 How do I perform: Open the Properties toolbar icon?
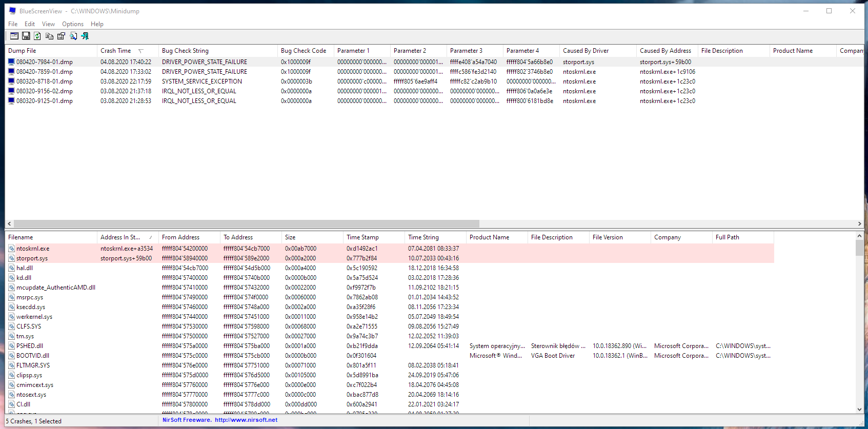pyautogui.click(x=61, y=36)
